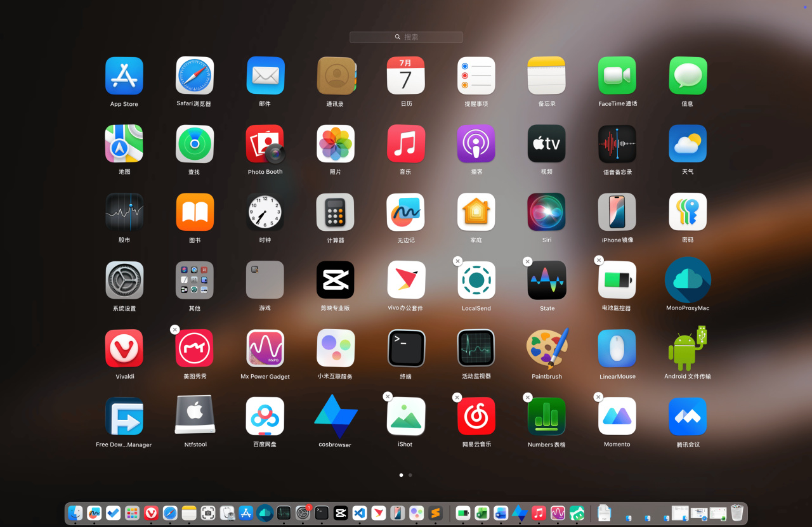Open 腾讯会议
This screenshot has width=812, height=527.
pyautogui.click(x=688, y=416)
